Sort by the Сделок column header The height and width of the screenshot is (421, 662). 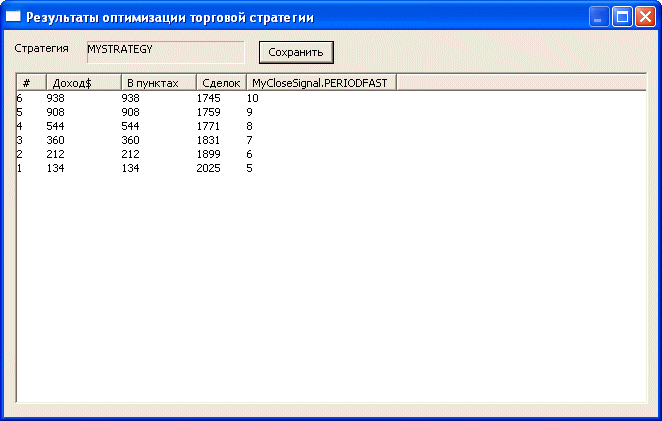point(221,82)
